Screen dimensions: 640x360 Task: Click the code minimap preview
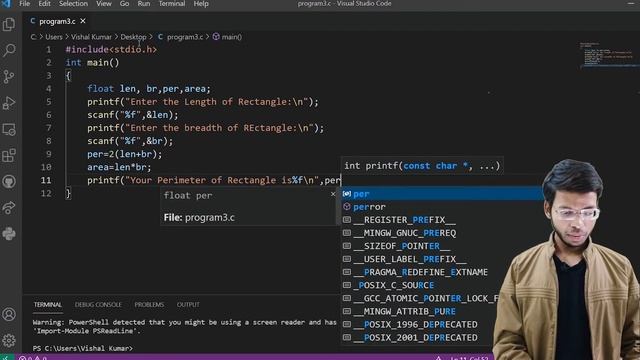point(609,54)
